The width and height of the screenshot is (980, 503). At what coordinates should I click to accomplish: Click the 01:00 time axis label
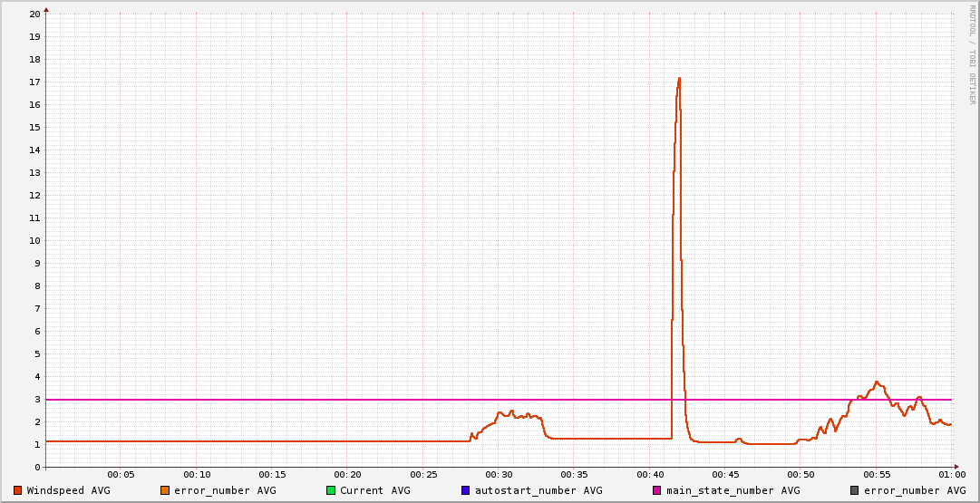(x=951, y=475)
